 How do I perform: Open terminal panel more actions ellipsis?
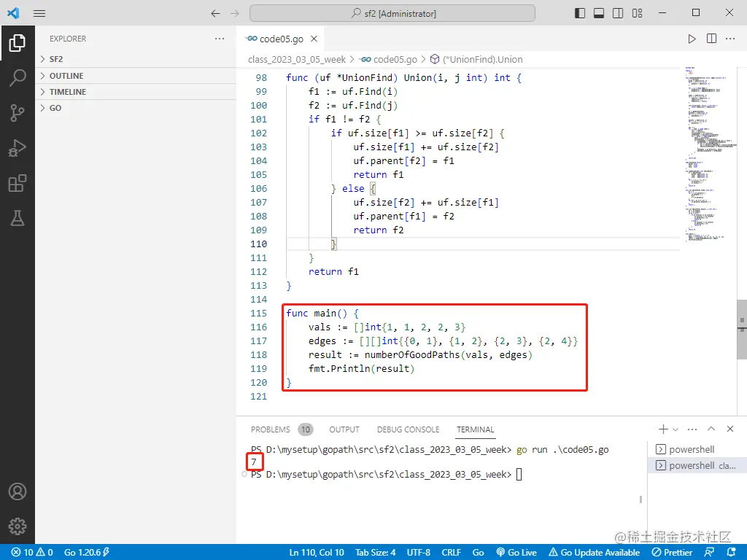coord(692,429)
